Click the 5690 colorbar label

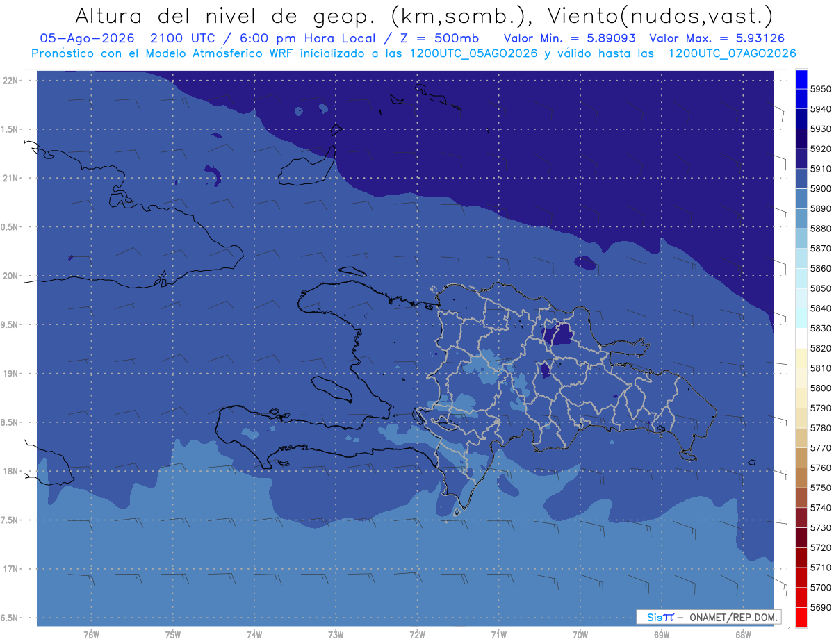pos(820,607)
